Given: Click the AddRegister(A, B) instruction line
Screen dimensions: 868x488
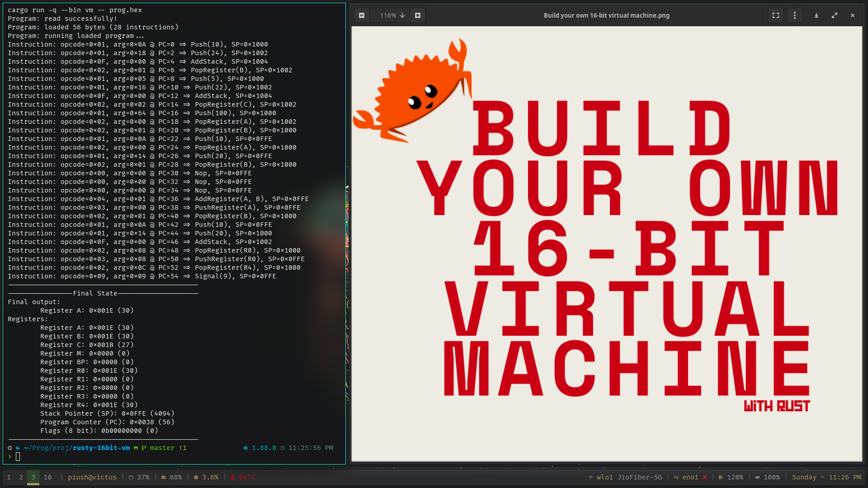Looking at the screenshot, I should (x=158, y=199).
